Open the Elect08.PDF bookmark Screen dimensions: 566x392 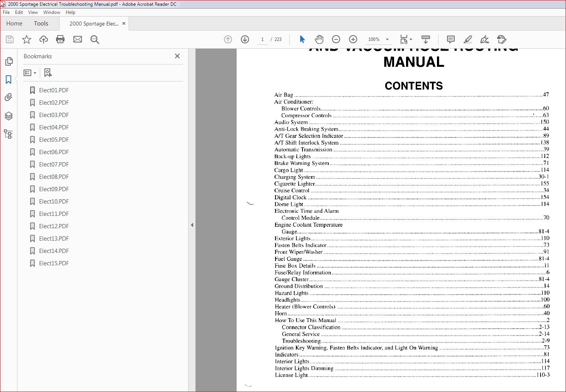pos(54,177)
